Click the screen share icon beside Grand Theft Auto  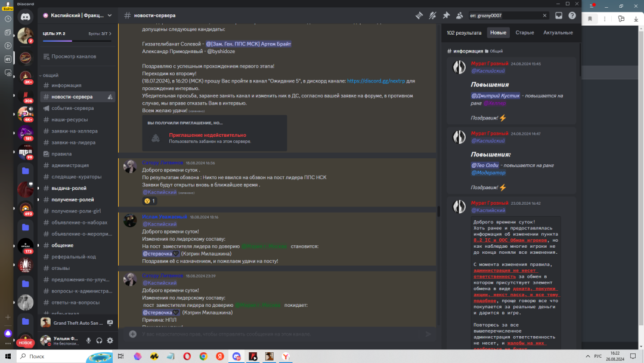click(110, 323)
